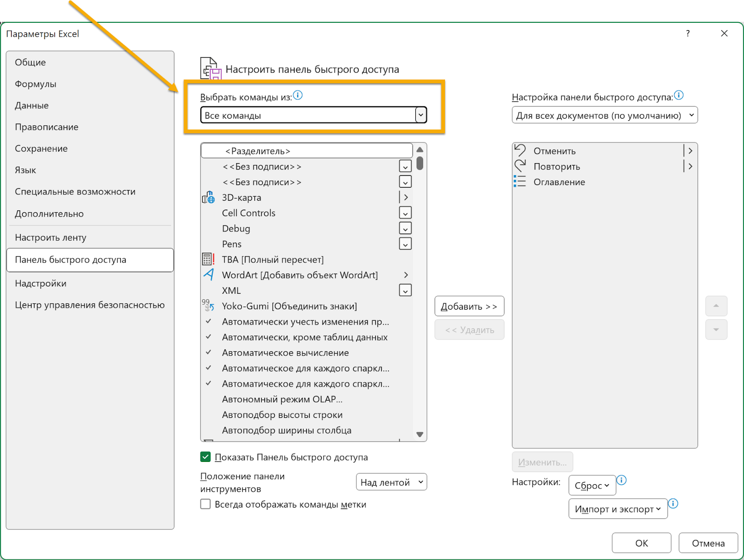Open Специальные возможности section
744x560 pixels.
(x=90, y=191)
